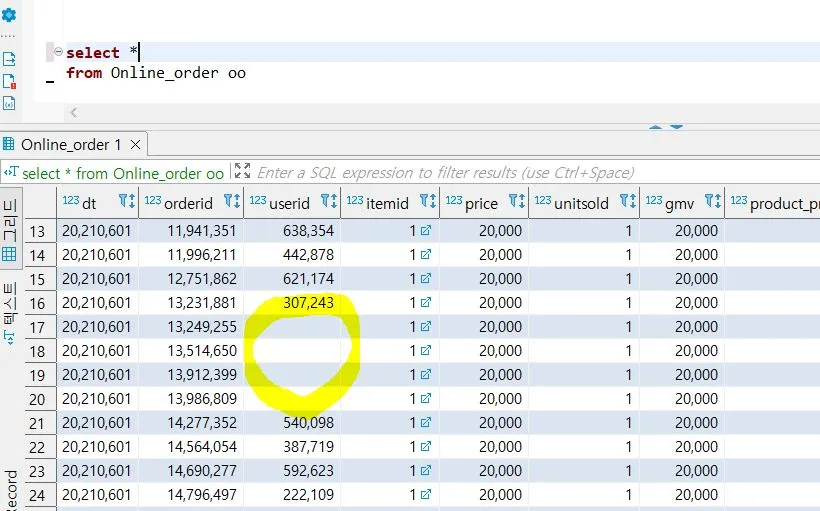Viewport: 820px width, 511px height.
Task: Click the dt cell in row 22
Action: click(97, 447)
